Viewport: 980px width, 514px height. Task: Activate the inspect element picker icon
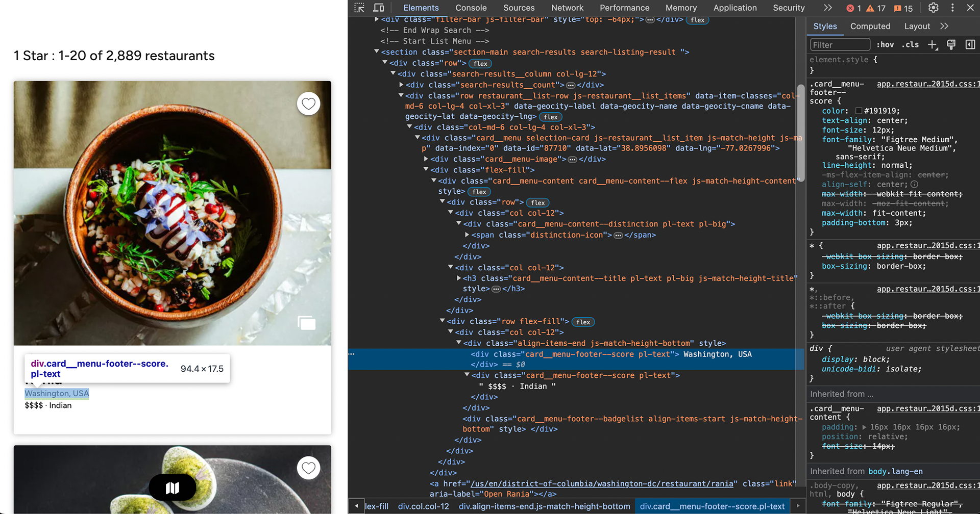tap(359, 8)
